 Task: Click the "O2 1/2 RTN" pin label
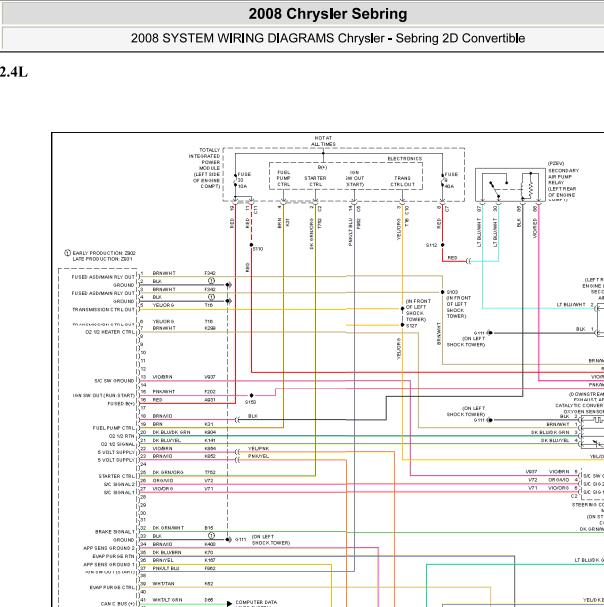[x=122, y=436]
